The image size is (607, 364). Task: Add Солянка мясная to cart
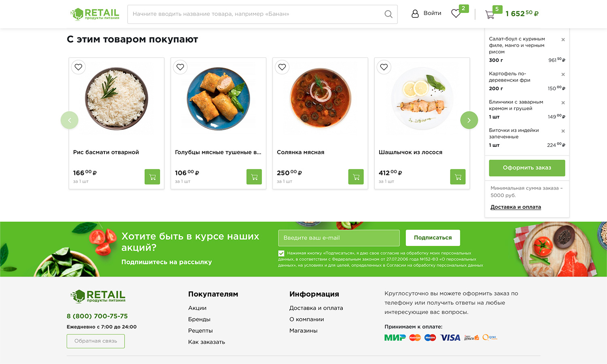[356, 177]
